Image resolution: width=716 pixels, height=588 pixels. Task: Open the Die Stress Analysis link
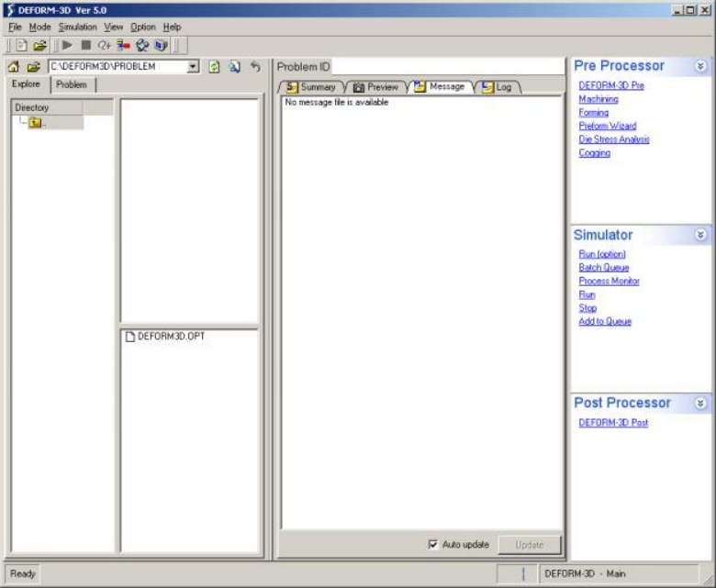[614, 139]
